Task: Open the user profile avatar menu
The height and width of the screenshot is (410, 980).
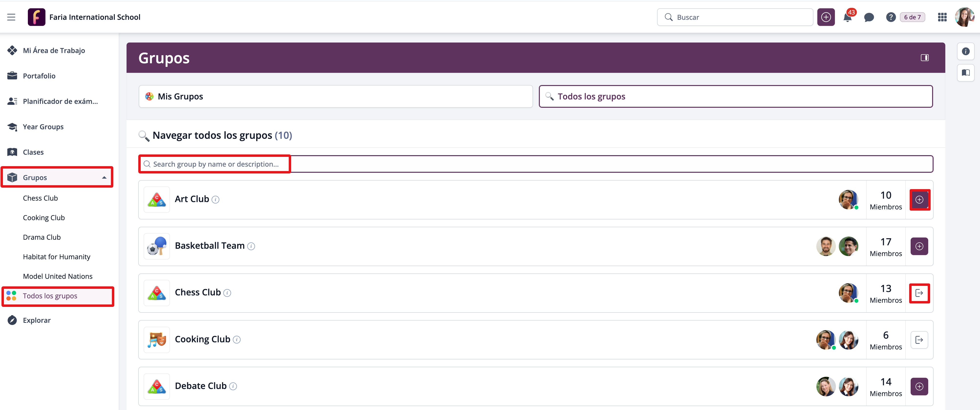Action: (x=964, y=18)
